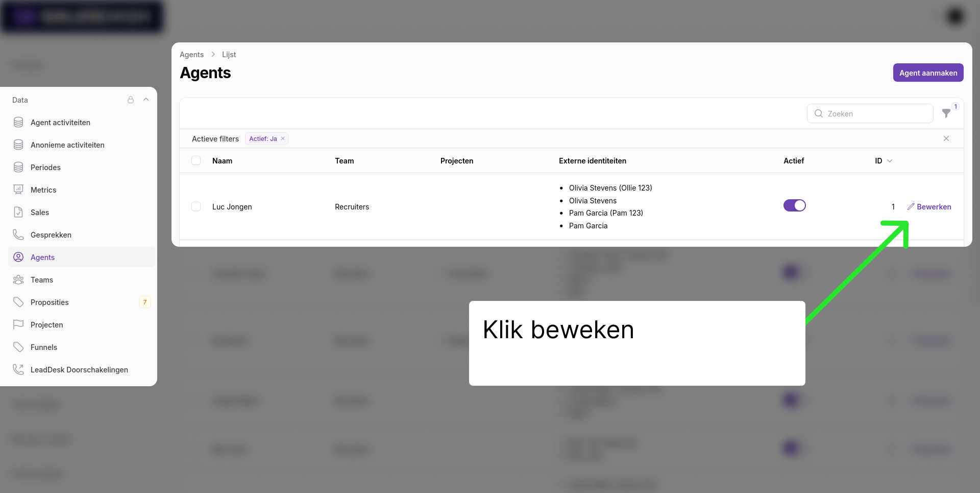Click Bewerken link for Luc Jongen
This screenshot has width=980, height=493.
pos(929,207)
